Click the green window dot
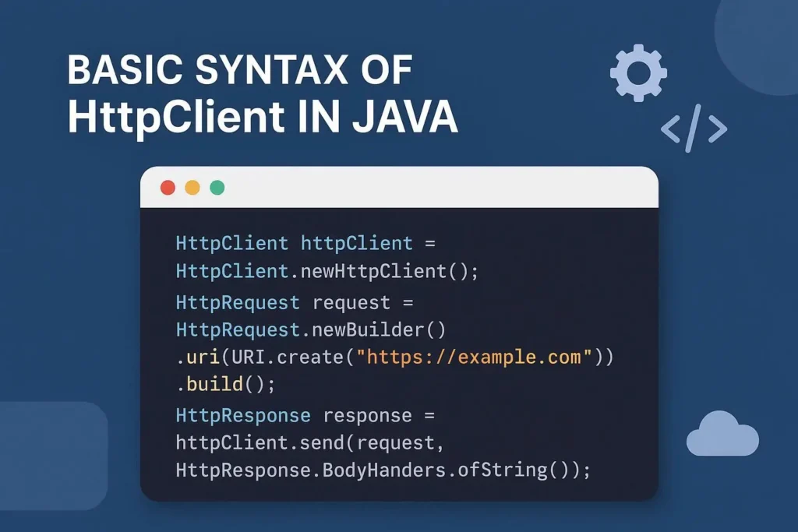The height and width of the screenshot is (532, 798). coord(217,188)
